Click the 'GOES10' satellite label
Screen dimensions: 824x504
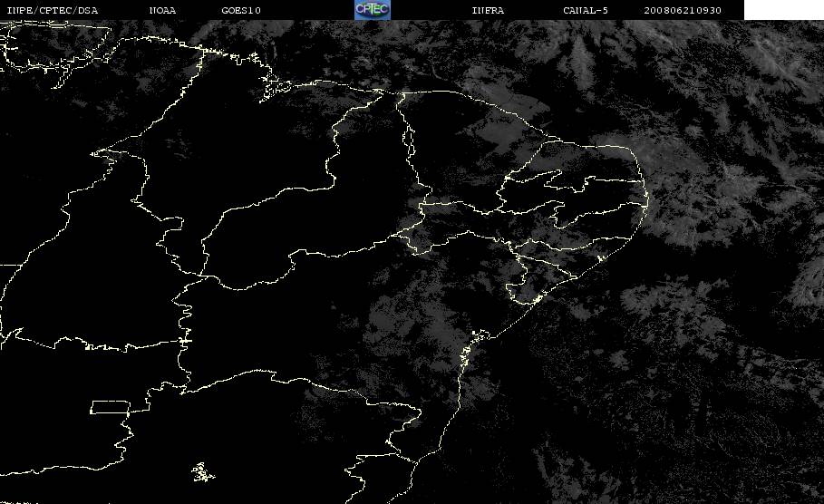point(241,10)
